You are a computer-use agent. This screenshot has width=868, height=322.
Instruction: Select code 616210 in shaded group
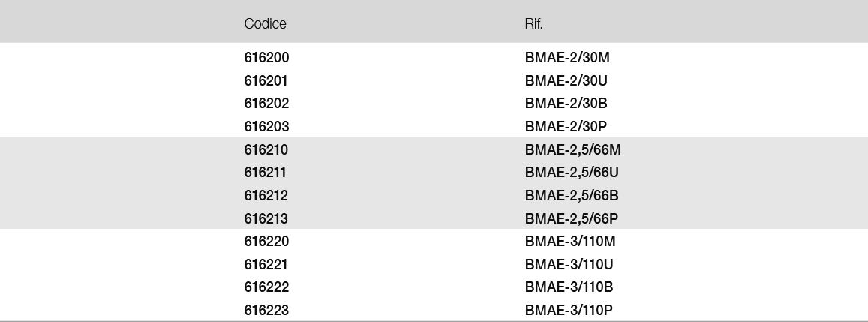coord(266,149)
